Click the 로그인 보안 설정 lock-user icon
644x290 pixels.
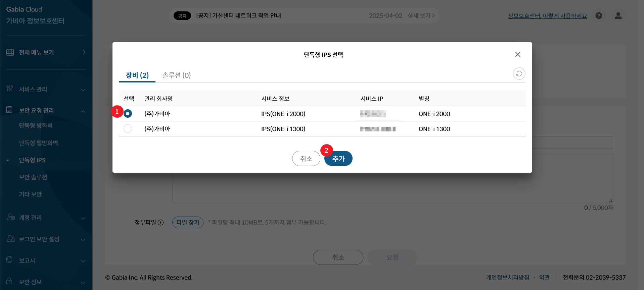pos(11,238)
